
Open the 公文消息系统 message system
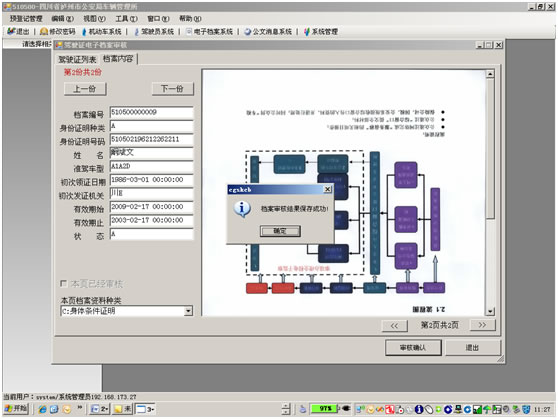pos(268,32)
